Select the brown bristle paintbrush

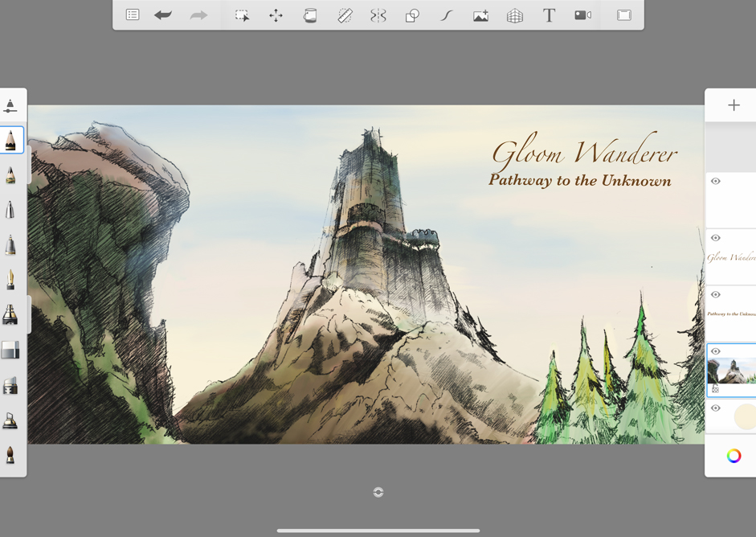[10, 455]
